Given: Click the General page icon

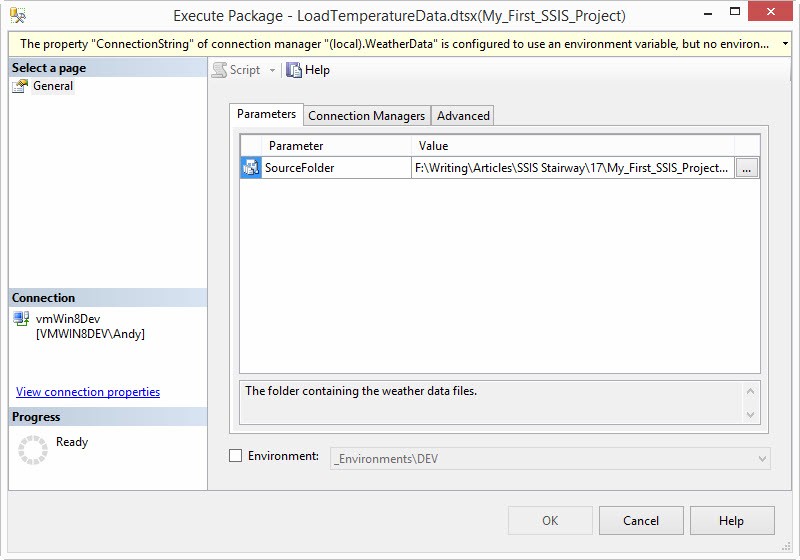Looking at the screenshot, I should [x=20, y=86].
